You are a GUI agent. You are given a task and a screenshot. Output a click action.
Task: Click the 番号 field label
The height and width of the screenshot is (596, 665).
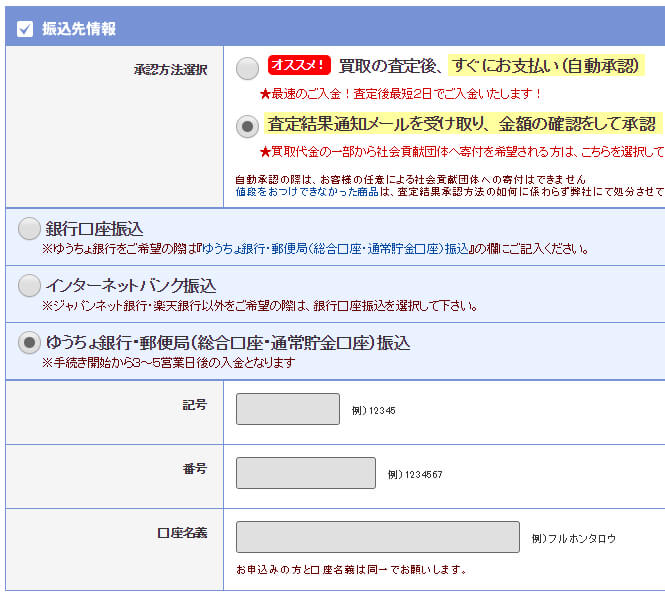[195, 469]
